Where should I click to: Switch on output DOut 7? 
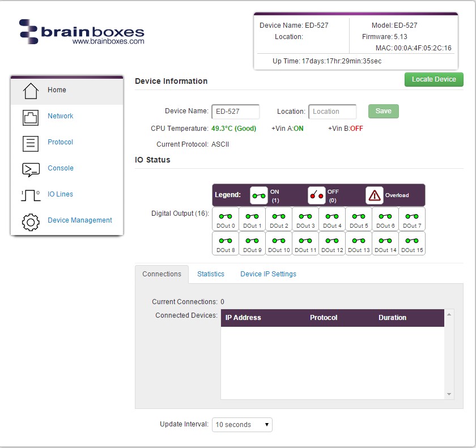pos(412,219)
